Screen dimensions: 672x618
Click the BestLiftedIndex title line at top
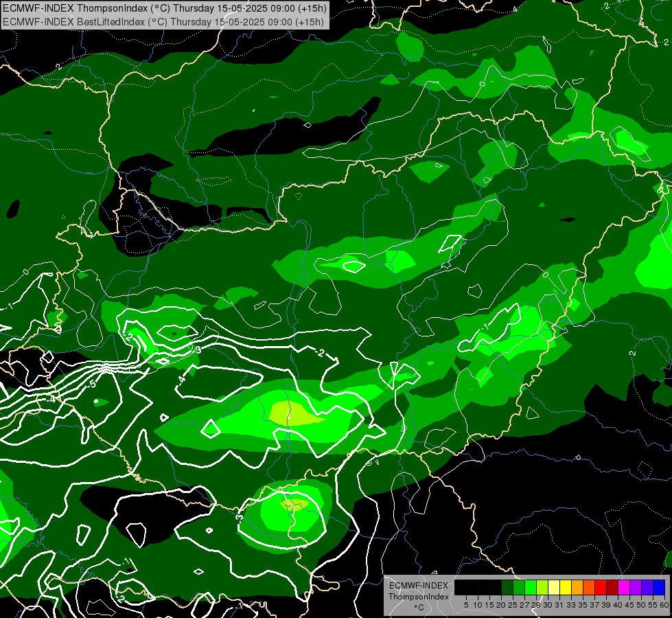164,22
